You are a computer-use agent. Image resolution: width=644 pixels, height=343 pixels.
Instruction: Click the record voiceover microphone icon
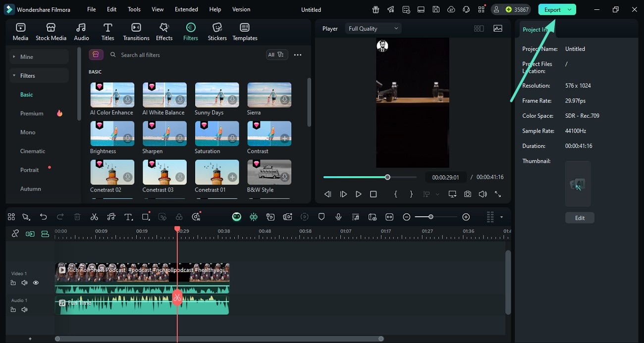(338, 217)
